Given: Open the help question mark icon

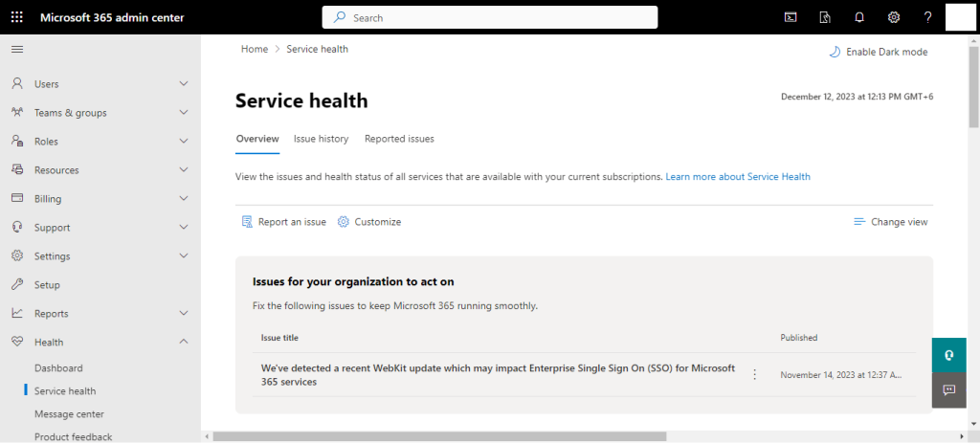Looking at the screenshot, I should (928, 17).
